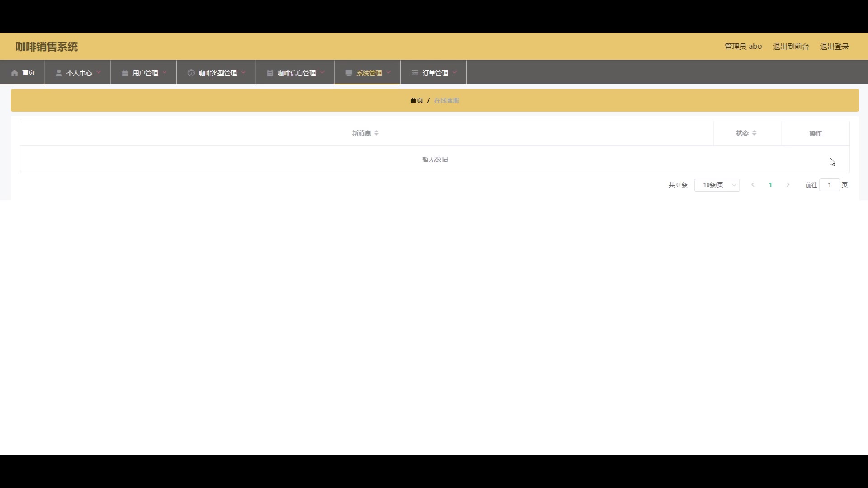Click 退出登录 to log out
Image resolution: width=868 pixels, height=488 pixels.
834,46
